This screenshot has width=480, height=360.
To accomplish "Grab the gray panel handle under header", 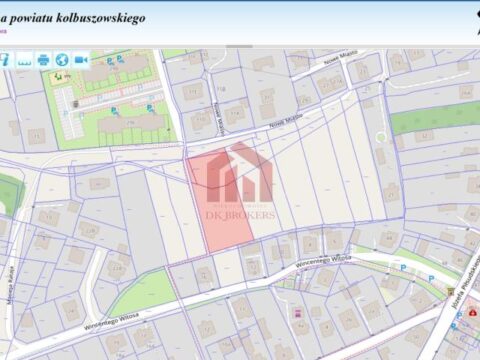I will tap(239, 46).
